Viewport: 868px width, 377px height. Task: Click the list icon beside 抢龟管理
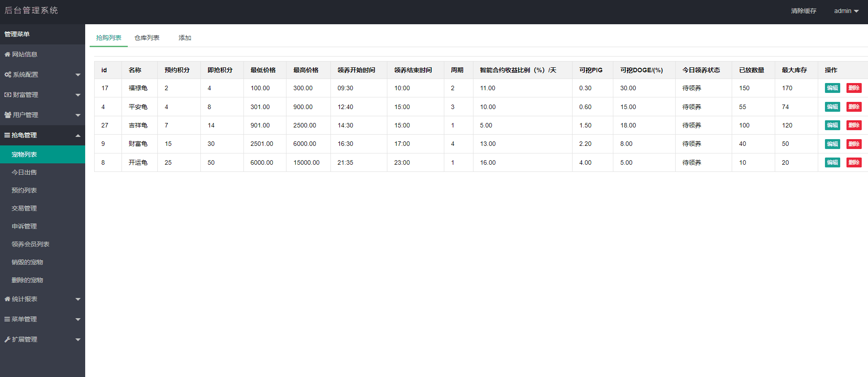[7, 135]
